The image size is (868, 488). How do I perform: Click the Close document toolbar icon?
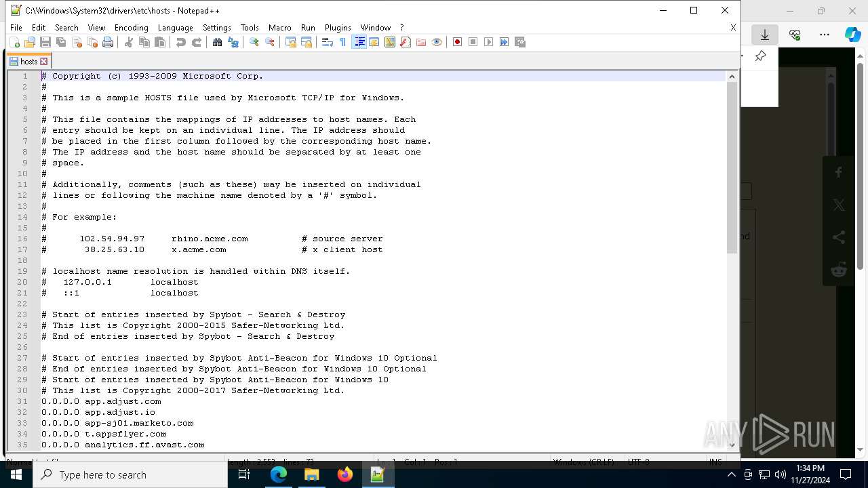(x=77, y=42)
